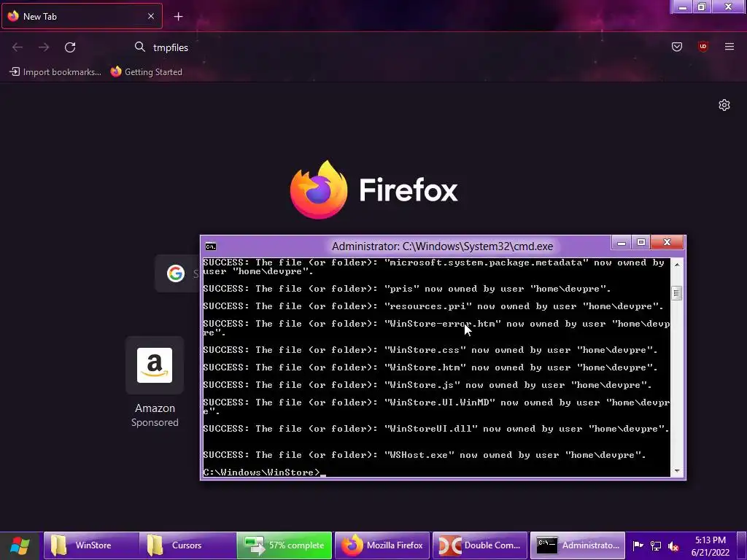Go back one page in Firefox
The image size is (747, 560).
tap(18, 47)
